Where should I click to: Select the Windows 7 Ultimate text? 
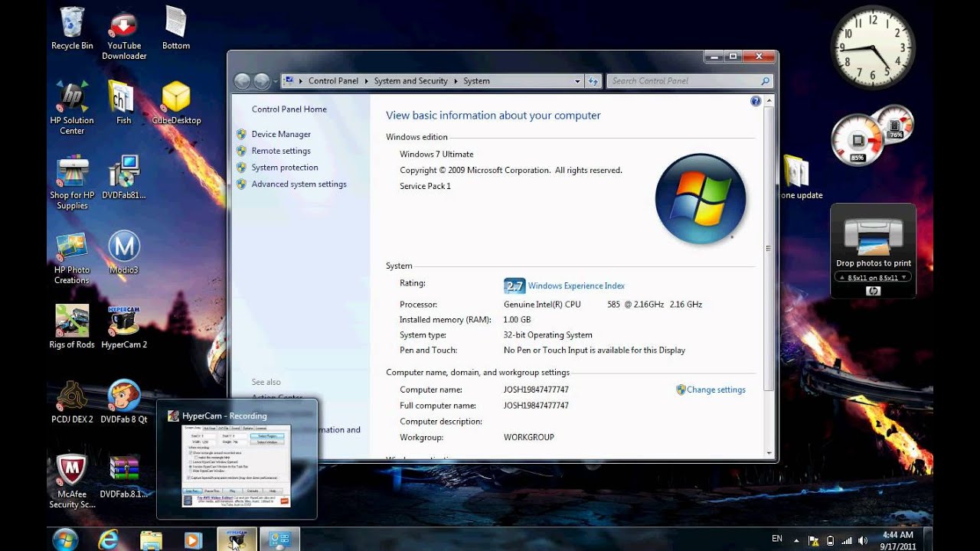(x=436, y=155)
